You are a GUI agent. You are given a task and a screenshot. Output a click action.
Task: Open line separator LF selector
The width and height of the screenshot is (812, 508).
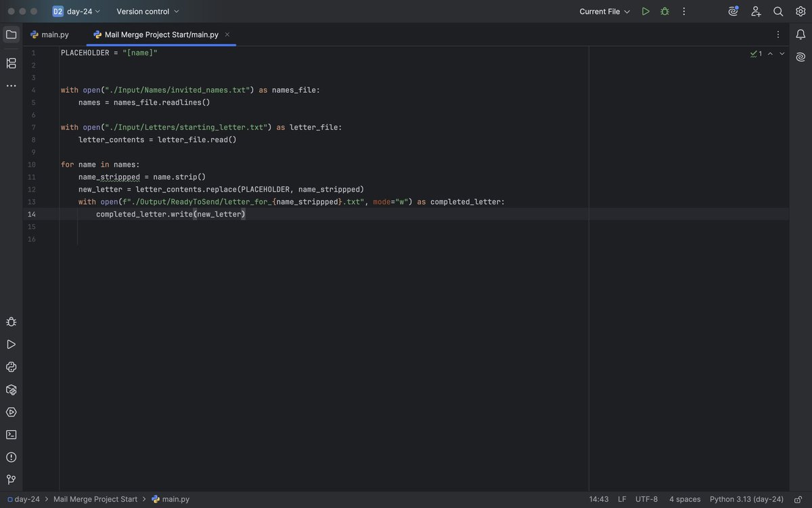pos(622,499)
